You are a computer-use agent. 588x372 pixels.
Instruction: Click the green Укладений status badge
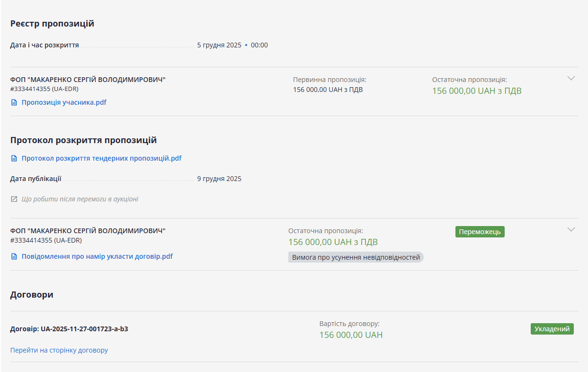pyautogui.click(x=552, y=329)
